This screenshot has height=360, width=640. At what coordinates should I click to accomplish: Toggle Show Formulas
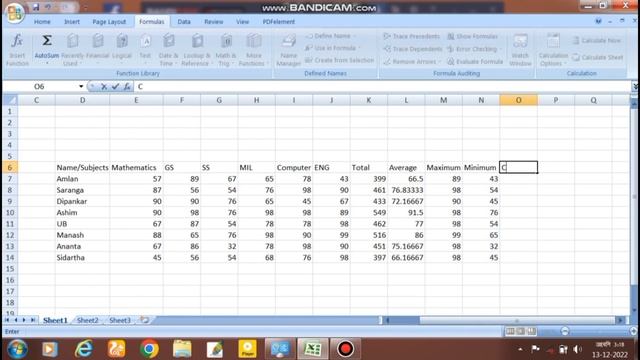point(473,36)
